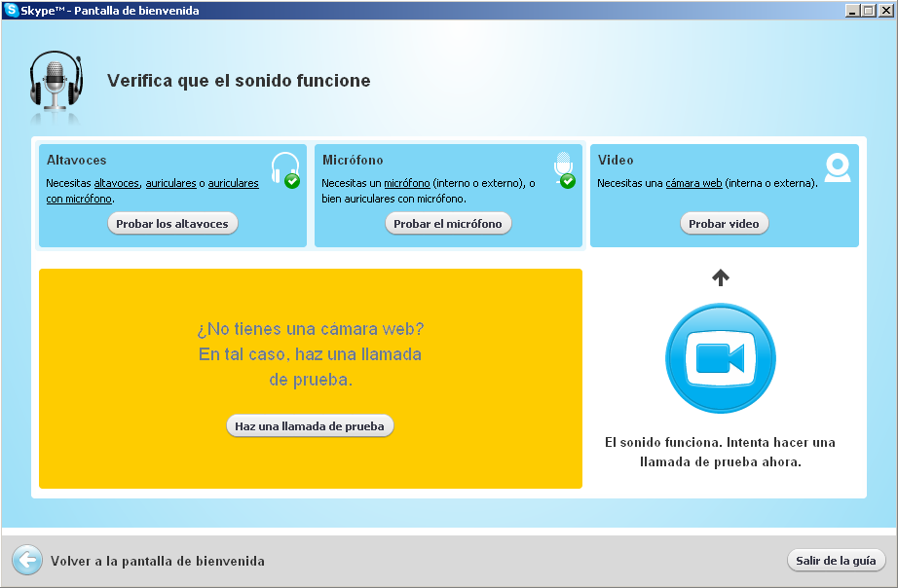The width and height of the screenshot is (898, 588).
Task: Click the headset with microphone header icon
Action: [x=56, y=80]
